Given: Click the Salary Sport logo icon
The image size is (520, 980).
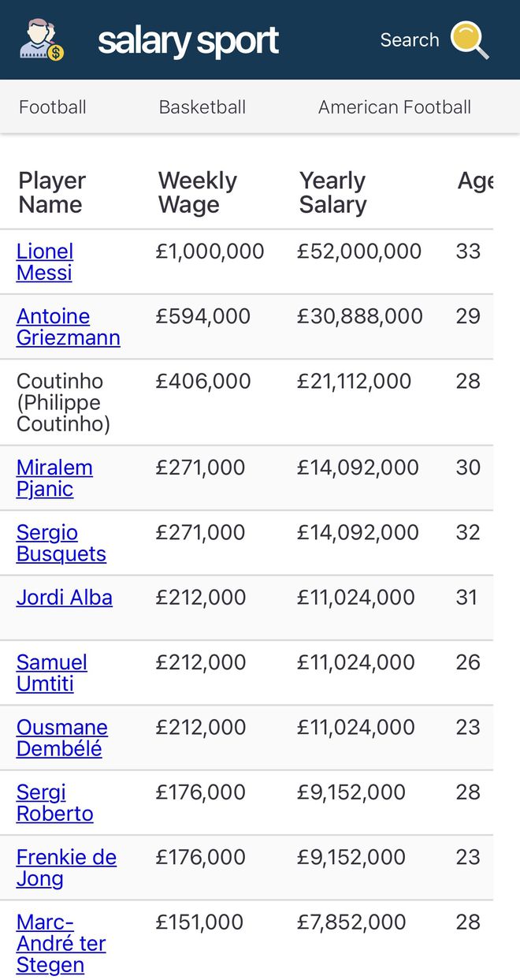Looking at the screenshot, I should (x=42, y=40).
